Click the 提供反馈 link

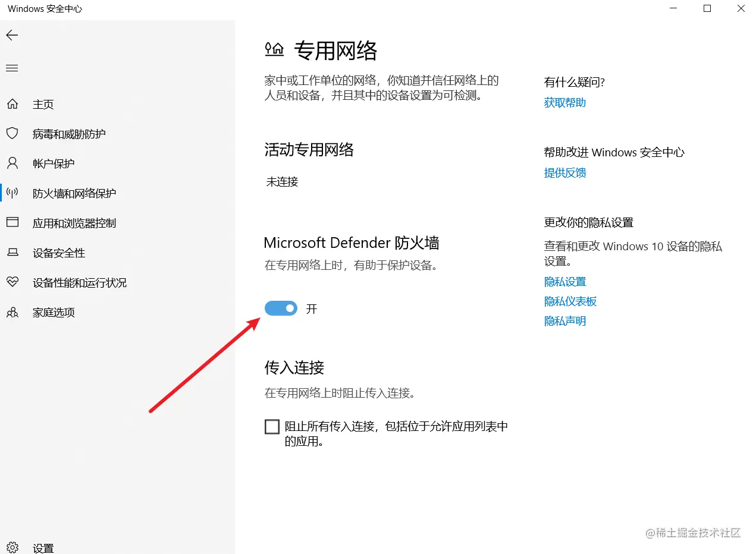coord(565,173)
